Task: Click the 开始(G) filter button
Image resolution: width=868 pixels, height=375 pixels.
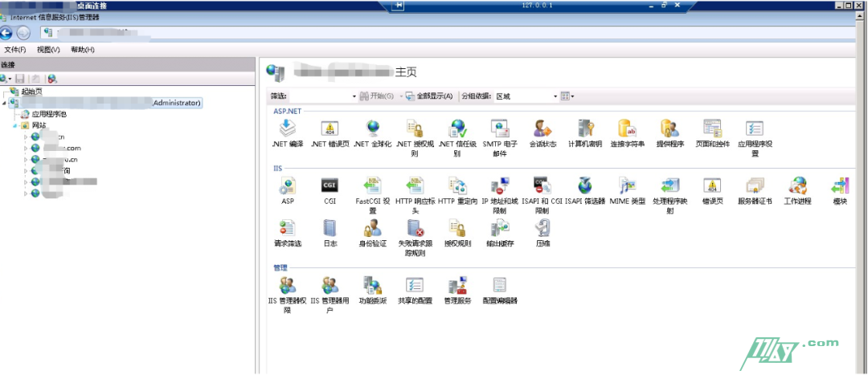Action: [x=376, y=96]
